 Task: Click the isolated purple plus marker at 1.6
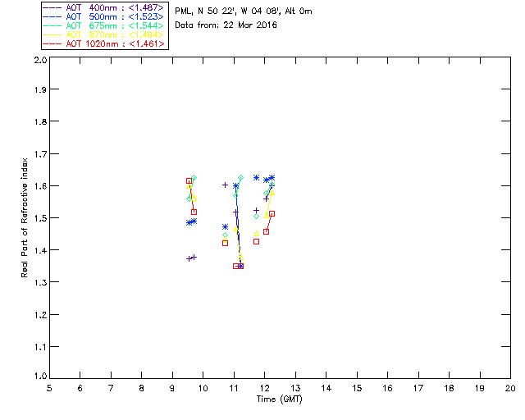[225, 185]
